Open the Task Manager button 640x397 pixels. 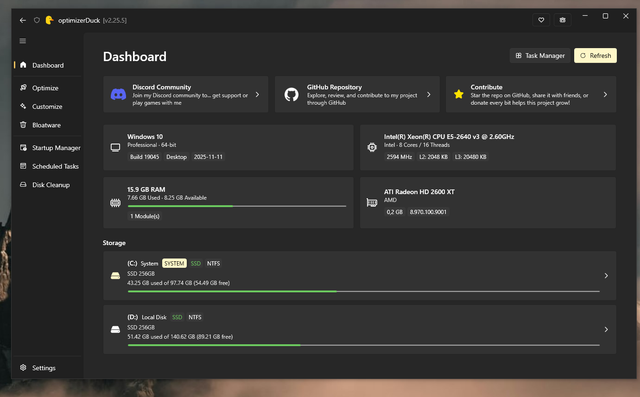(x=540, y=55)
